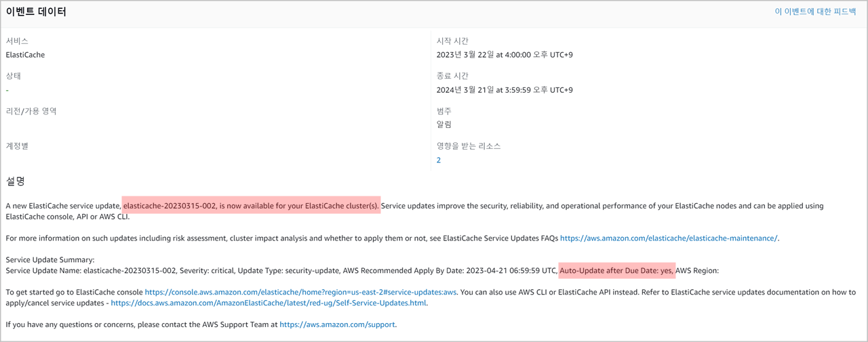The width and height of the screenshot is (868, 342).
Task: Click the 리전/가용 영역 label
Action: click(x=31, y=111)
